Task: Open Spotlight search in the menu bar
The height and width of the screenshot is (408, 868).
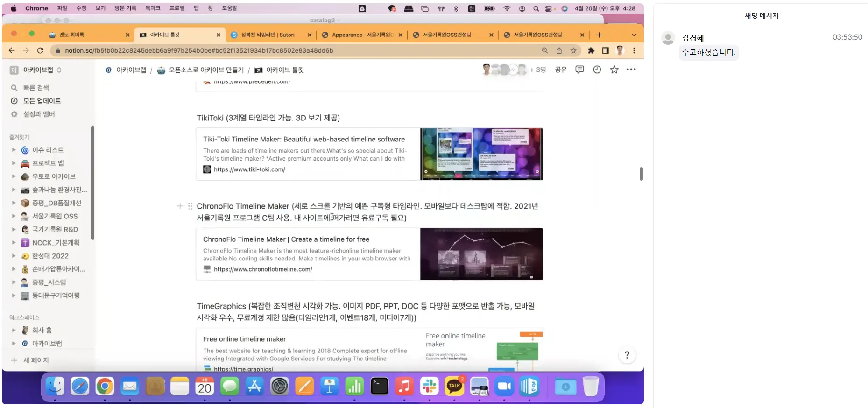Action: point(536,8)
